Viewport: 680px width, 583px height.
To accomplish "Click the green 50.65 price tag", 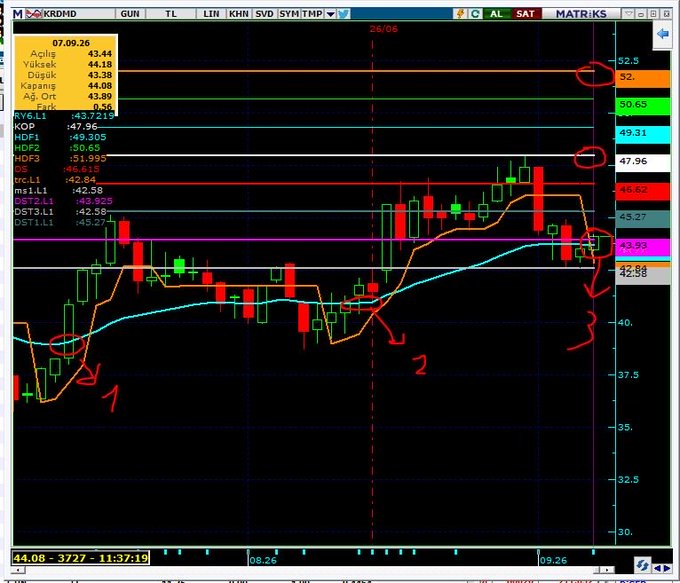I will click(x=643, y=105).
